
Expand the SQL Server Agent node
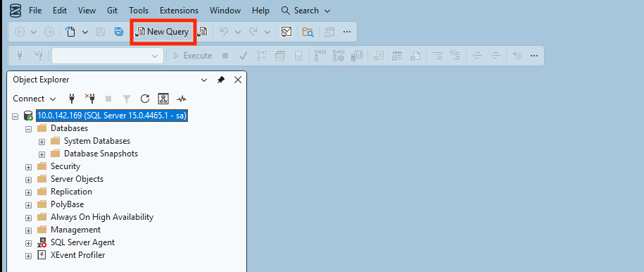(28, 243)
